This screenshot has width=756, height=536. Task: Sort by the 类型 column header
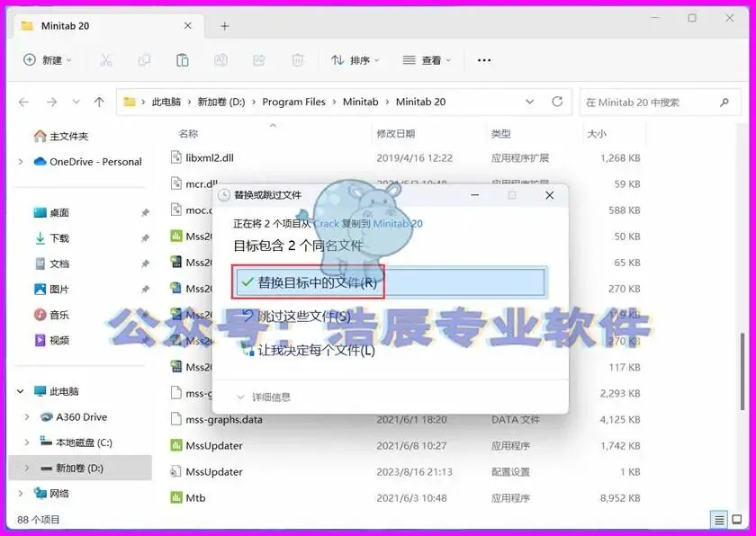coord(501,134)
